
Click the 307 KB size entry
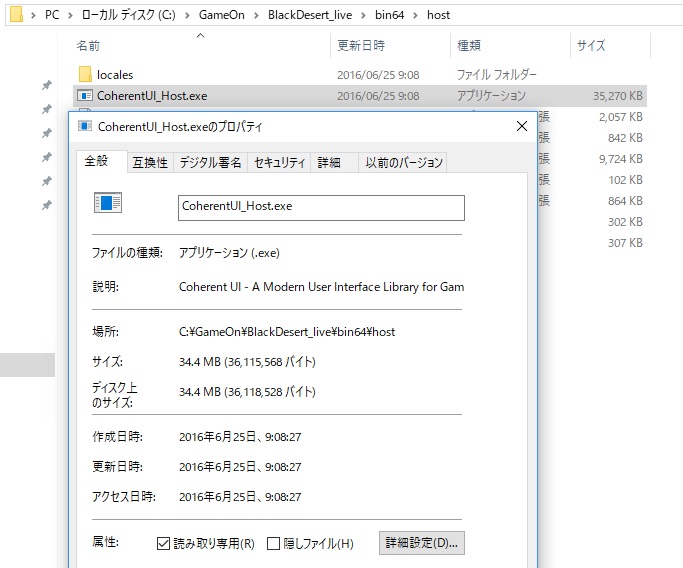(x=626, y=242)
